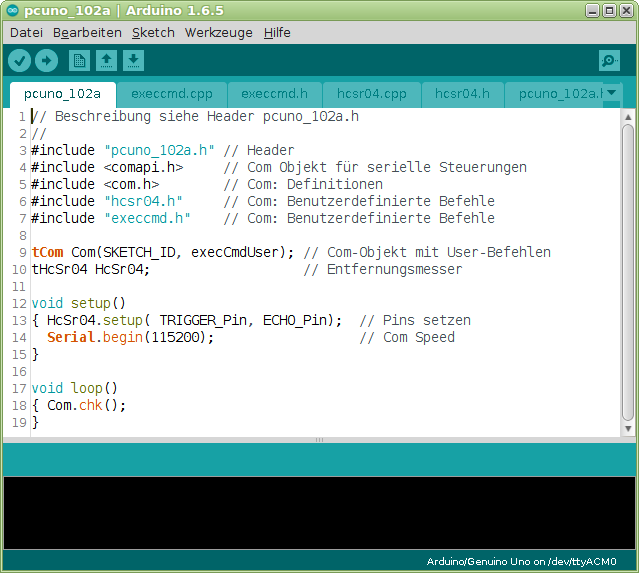This screenshot has width=639, height=573.
Task: Click the editor scrollbar down arrow
Action: click(x=628, y=428)
